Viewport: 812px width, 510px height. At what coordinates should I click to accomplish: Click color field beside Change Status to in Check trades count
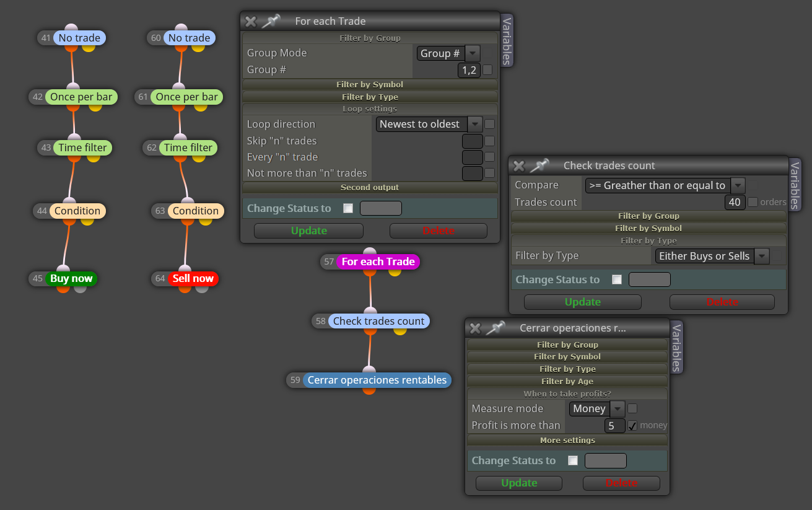coord(649,279)
